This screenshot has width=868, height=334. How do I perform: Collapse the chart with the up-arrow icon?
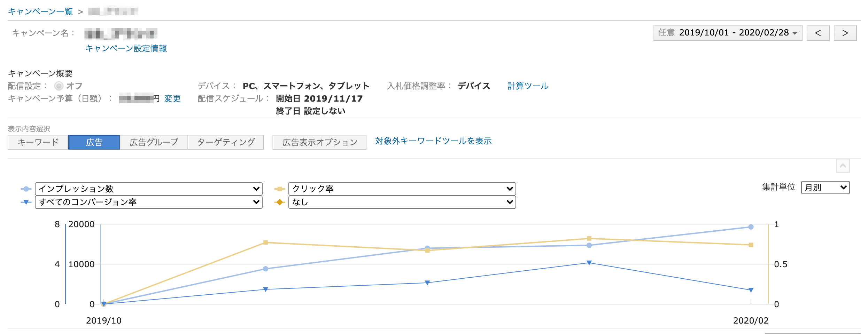843,166
